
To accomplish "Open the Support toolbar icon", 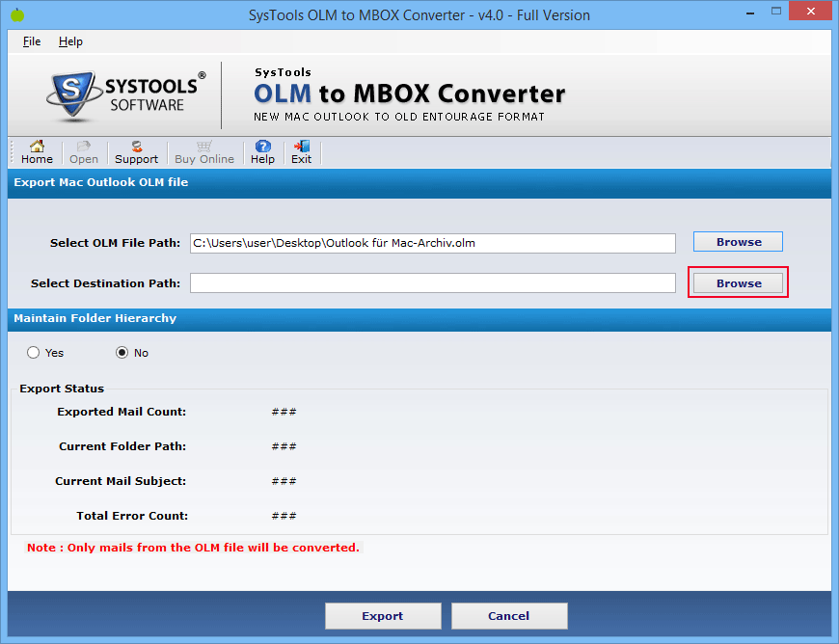I will point(136,152).
